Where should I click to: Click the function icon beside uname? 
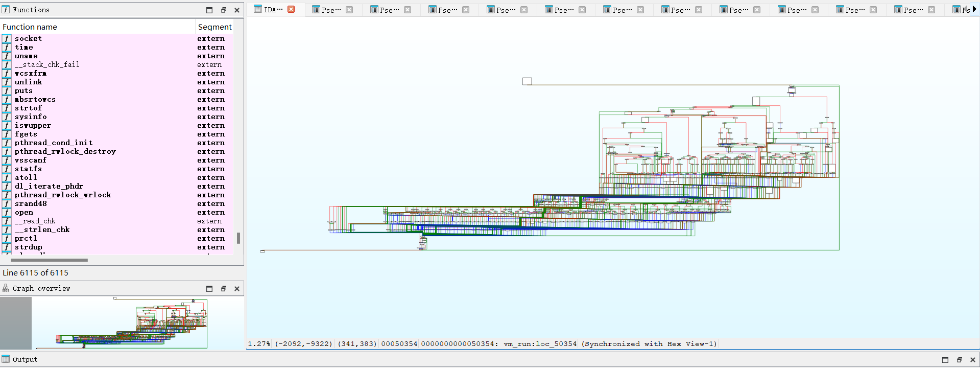tap(7, 56)
